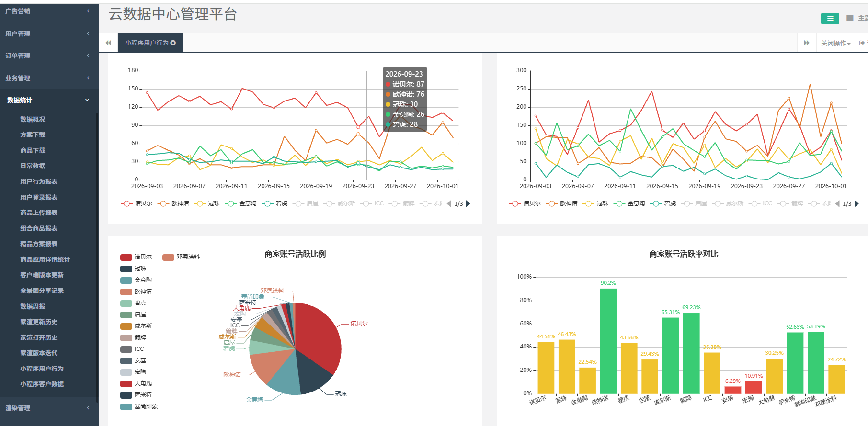This screenshot has width=868, height=426.
Task: Expand the 广告营销 sidebar menu
Action: click(49, 11)
